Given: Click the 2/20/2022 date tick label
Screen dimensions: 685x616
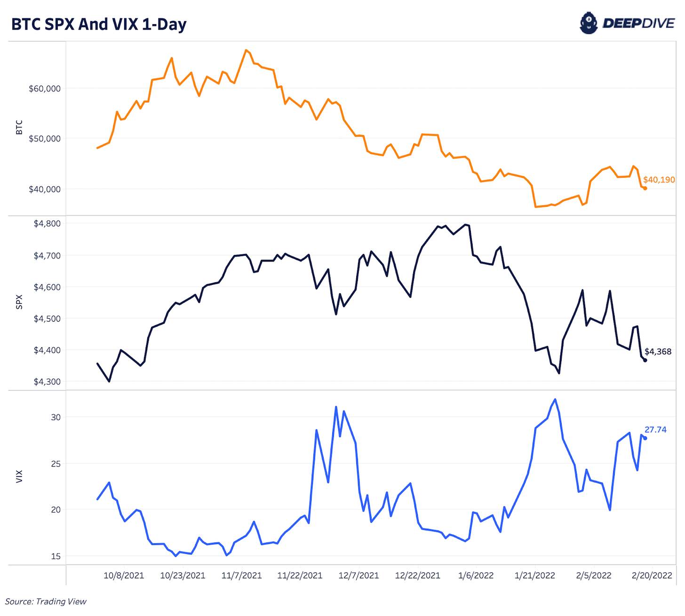Looking at the screenshot, I should 652,576.
